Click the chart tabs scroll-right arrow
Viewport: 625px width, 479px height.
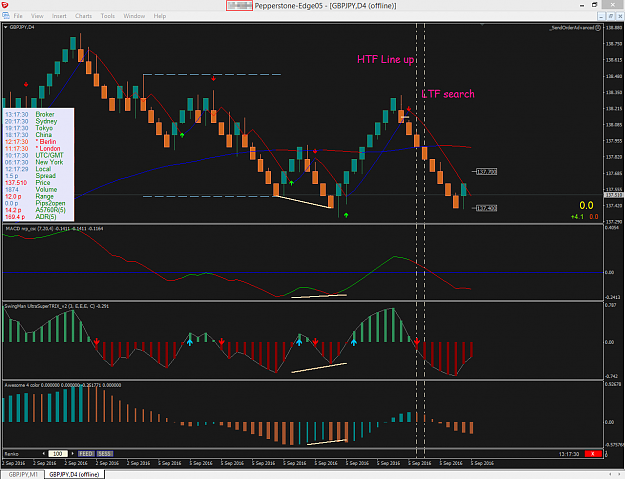(620, 474)
